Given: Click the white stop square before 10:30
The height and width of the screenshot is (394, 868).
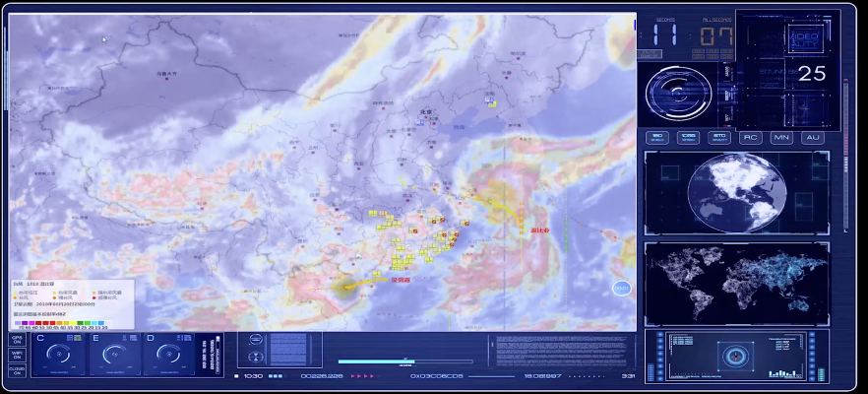Looking at the screenshot, I should click(x=236, y=376).
